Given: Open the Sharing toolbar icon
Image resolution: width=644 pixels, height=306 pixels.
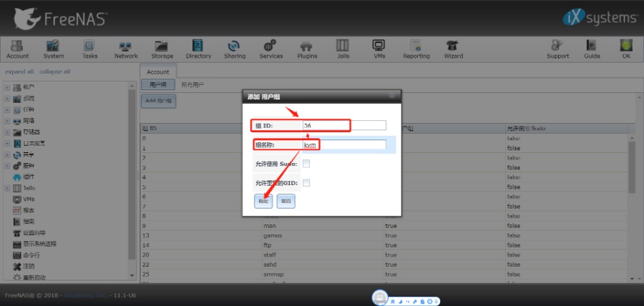Looking at the screenshot, I should 235,49.
